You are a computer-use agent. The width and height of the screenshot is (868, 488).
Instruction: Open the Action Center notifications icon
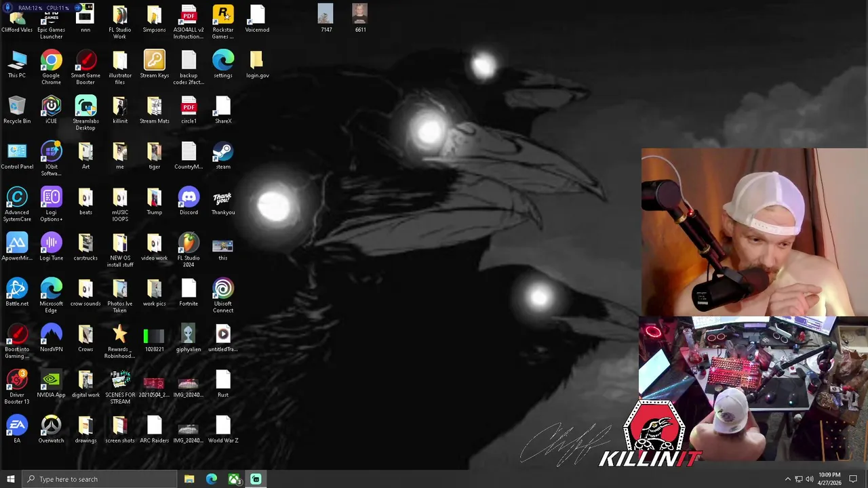[854, 479]
